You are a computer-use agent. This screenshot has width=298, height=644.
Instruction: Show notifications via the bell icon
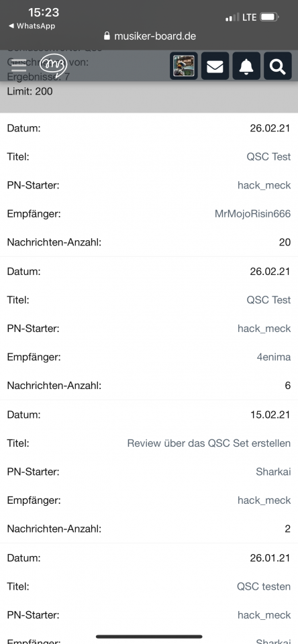[246, 66]
